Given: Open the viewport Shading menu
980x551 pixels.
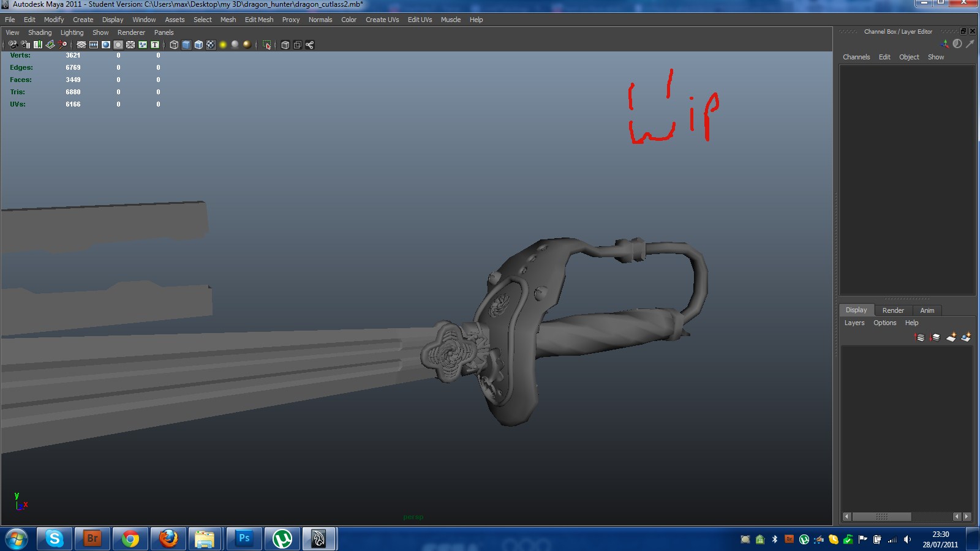Looking at the screenshot, I should pyautogui.click(x=40, y=32).
